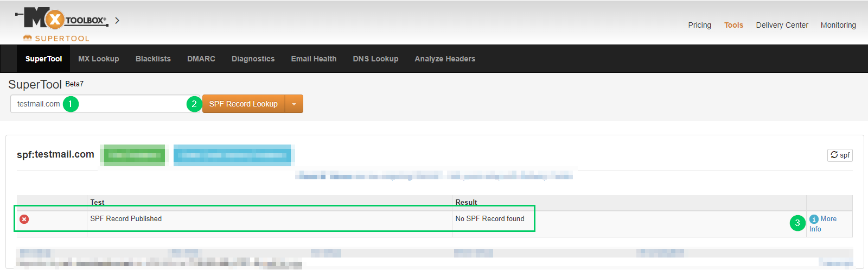Click the No SPF Record found result
The width and height of the screenshot is (868, 276).
pyautogui.click(x=490, y=218)
